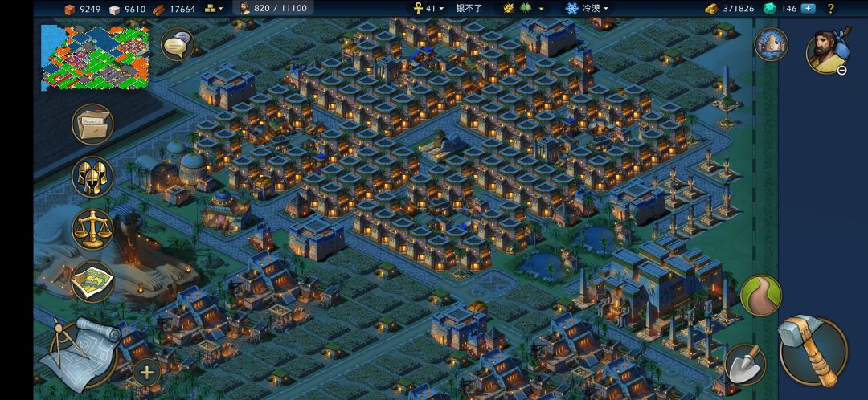Screen dimensions: 868x400
Task: Open help with the question mark
Action: point(830,8)
